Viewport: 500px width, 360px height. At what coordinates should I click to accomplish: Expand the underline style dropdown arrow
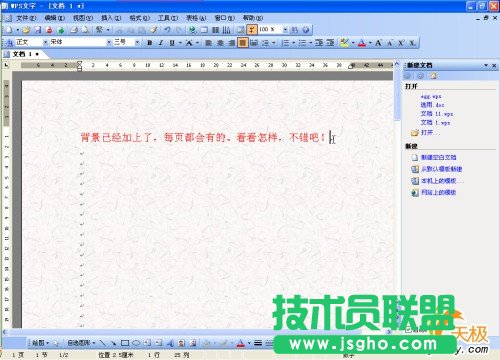pos(180,43)
